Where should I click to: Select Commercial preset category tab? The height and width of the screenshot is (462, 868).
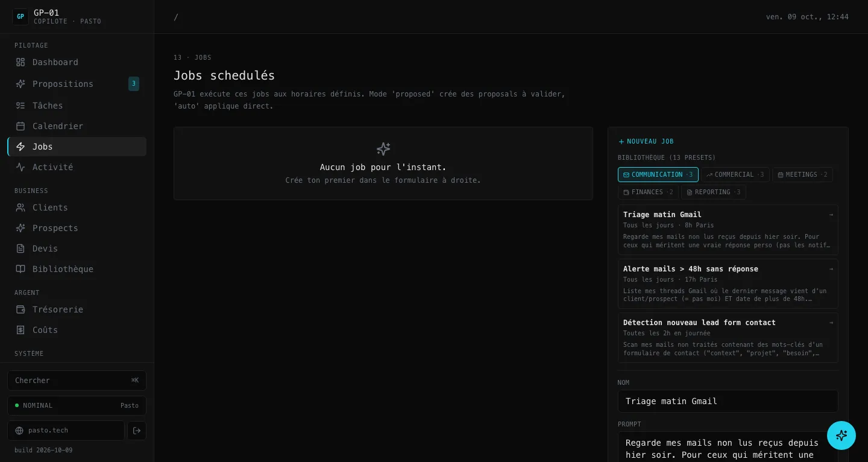[735, 174]
